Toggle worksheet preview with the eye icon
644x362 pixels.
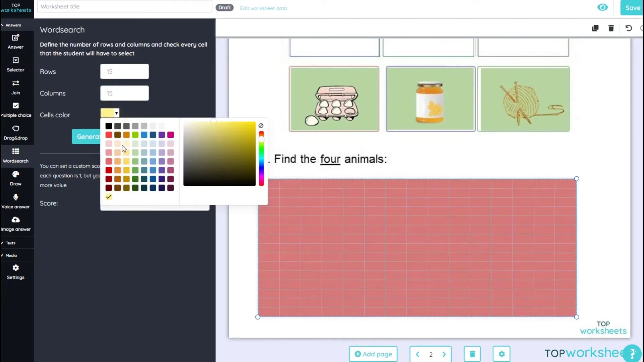pos(603,7)
